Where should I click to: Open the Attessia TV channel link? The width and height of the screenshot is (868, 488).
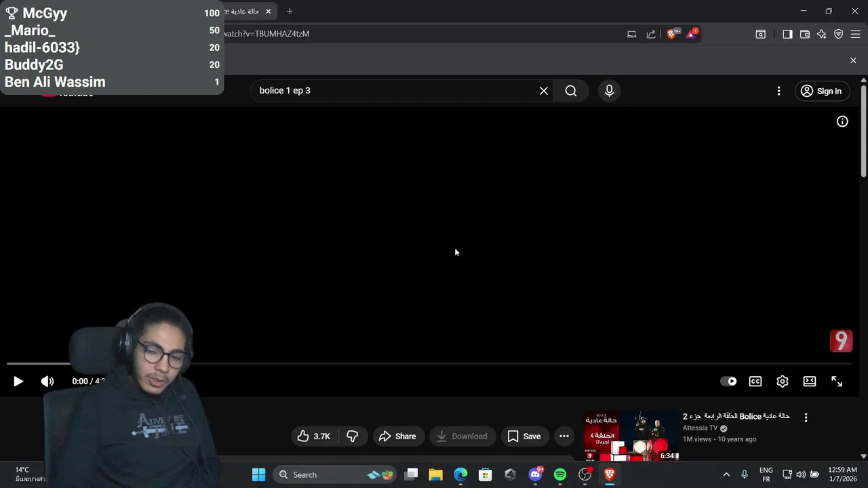(x=700, y=428)
